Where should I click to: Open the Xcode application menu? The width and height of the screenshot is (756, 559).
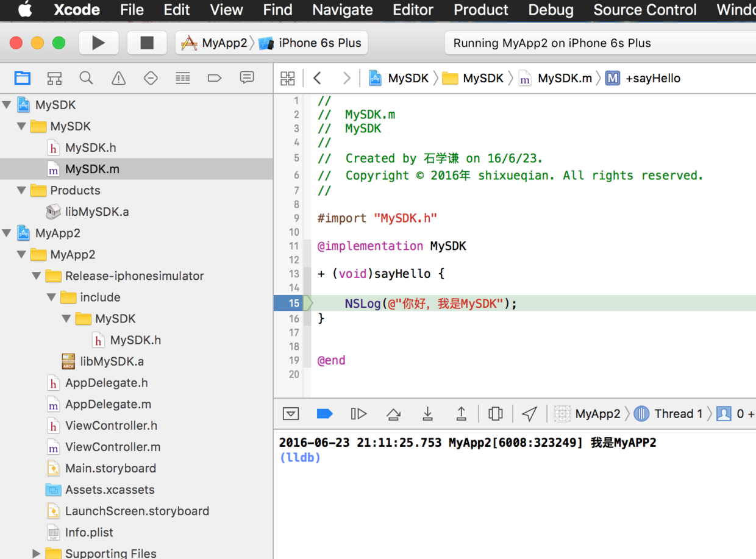click(x=77, y=10)
